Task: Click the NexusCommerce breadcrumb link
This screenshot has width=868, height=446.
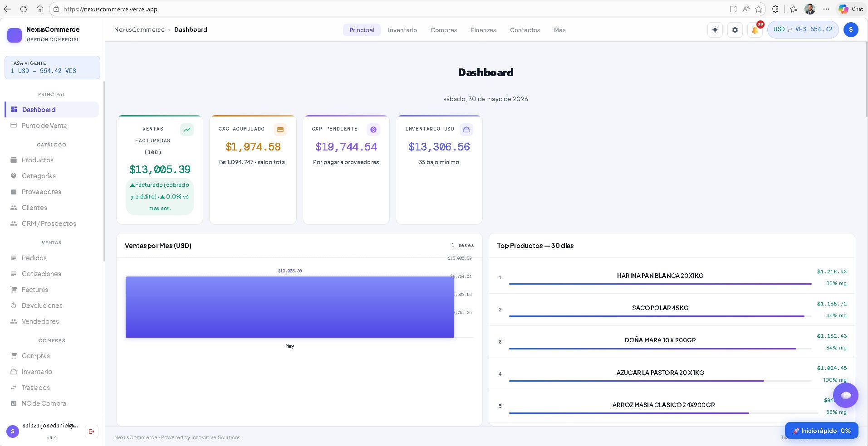Action: tap(139, 29)
